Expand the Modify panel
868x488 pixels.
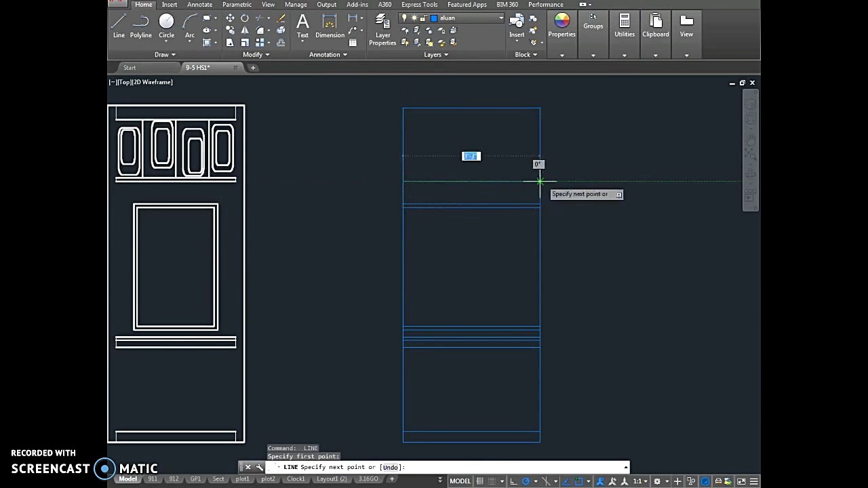point(256,55)
